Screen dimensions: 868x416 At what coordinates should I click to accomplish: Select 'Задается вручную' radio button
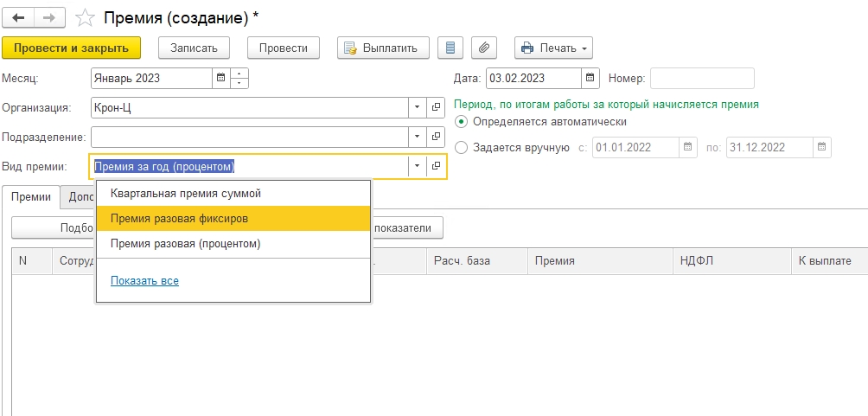pyautogui.click(x=461, y=147)
